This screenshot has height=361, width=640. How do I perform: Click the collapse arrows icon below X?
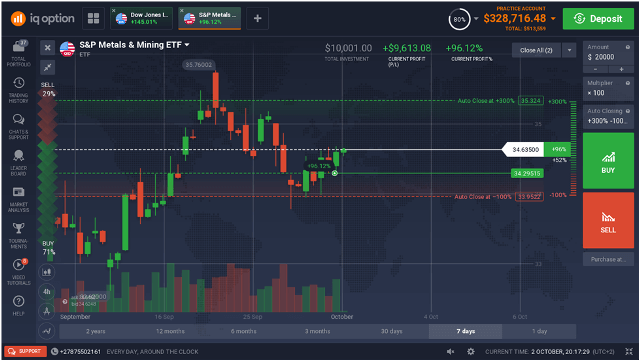47,67
